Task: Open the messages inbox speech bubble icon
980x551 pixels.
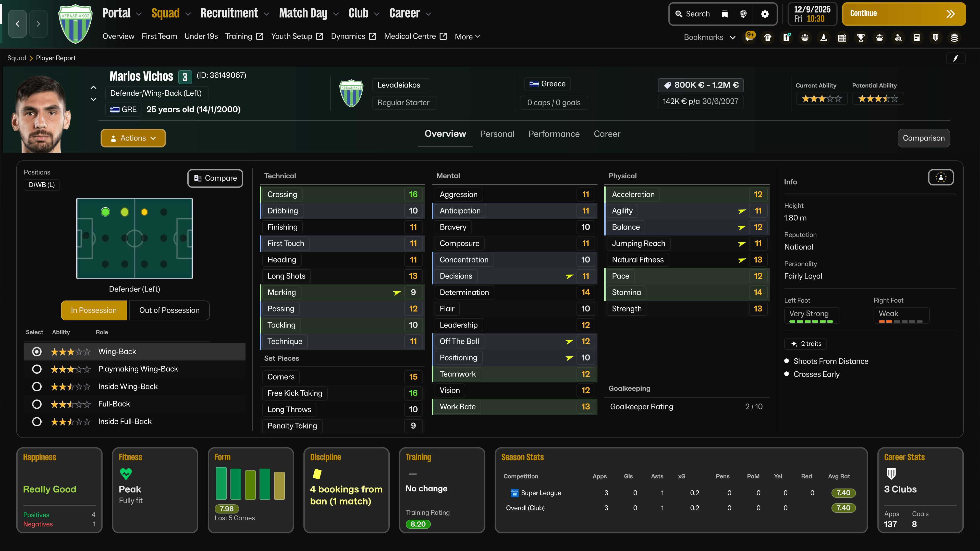Action: click(749, 37)
